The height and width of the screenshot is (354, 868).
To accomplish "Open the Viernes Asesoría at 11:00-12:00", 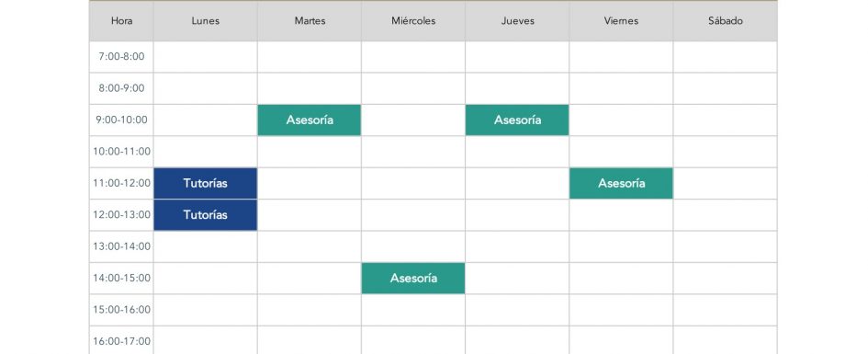I will tap(621, 183).
